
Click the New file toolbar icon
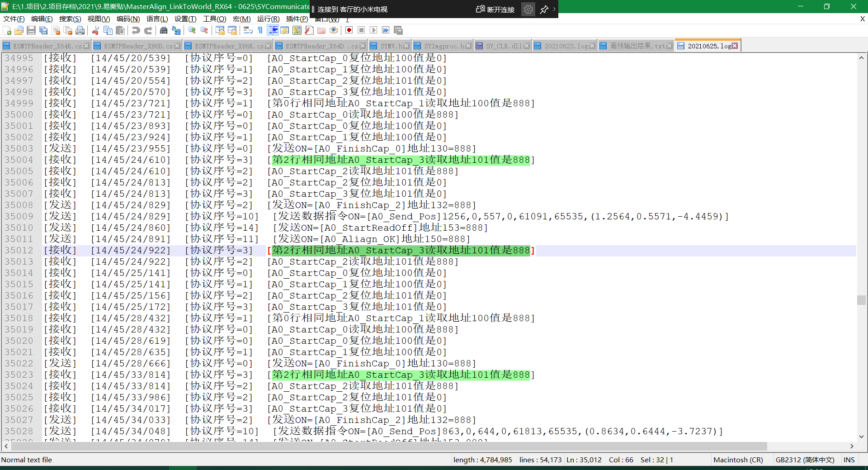7,30
